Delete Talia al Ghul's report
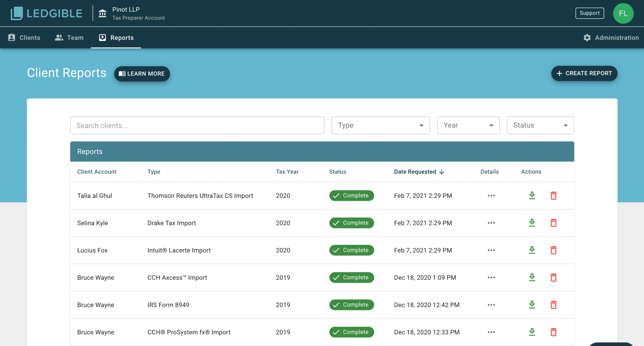This screenshot has height=346, width=644. (x=553, y=195)
